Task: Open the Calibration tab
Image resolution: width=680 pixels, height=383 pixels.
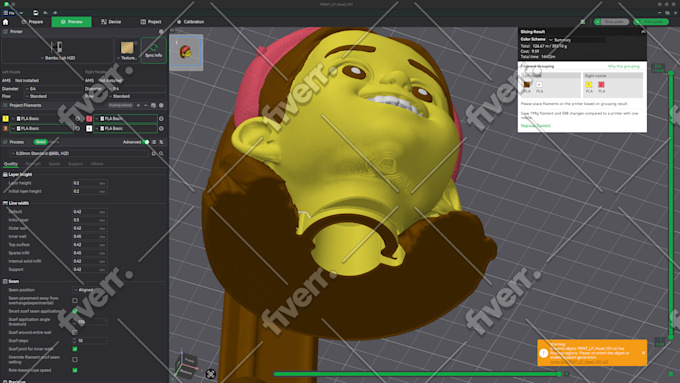Action: pyautogui.click(x=190, y=22)
